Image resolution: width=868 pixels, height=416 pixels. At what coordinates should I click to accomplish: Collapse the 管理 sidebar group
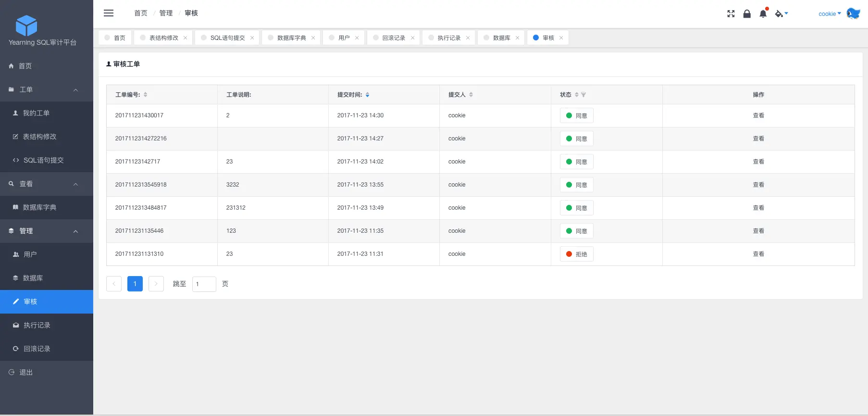point(47,231)
